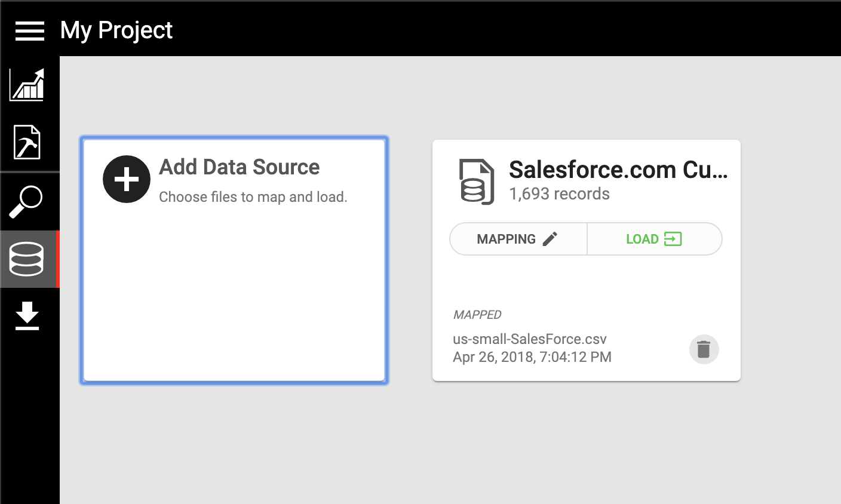Click "Choose files to map and load" text
Viewport: 841px width, 504px height.
tap(253, 197)
